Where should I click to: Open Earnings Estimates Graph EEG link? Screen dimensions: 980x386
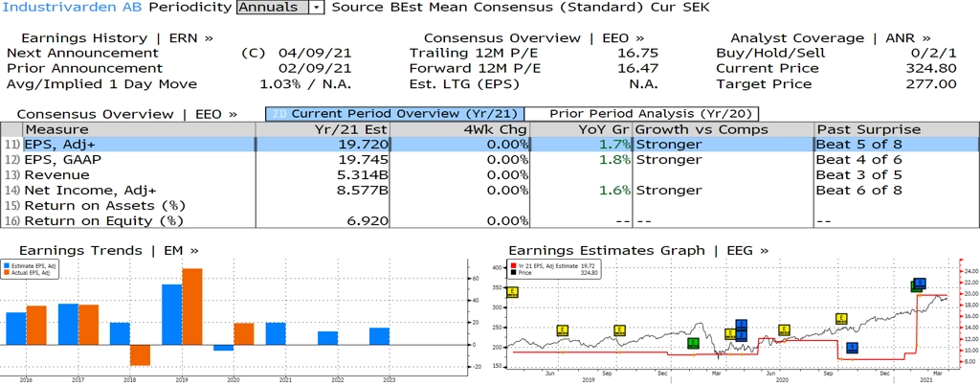638,250
